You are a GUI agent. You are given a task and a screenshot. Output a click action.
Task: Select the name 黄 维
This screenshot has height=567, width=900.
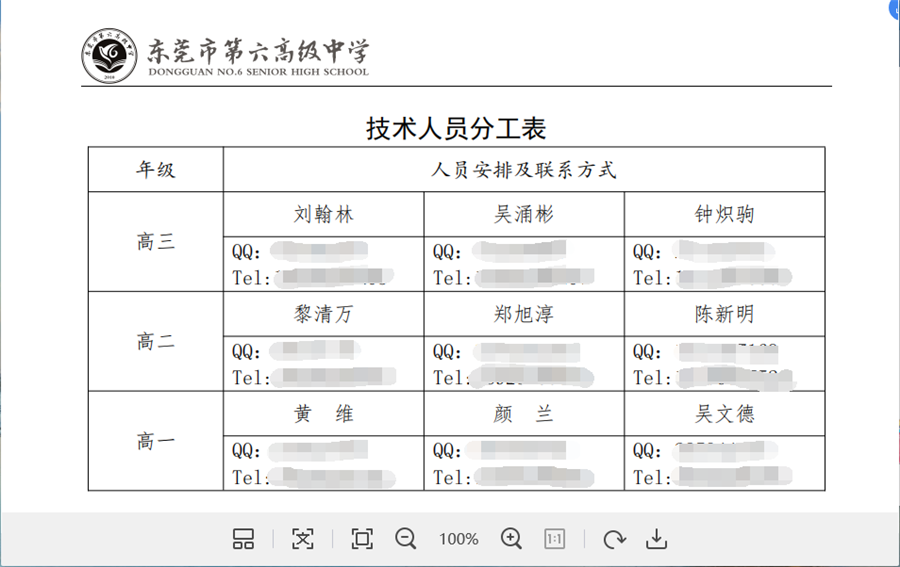[x=324, y=413]
